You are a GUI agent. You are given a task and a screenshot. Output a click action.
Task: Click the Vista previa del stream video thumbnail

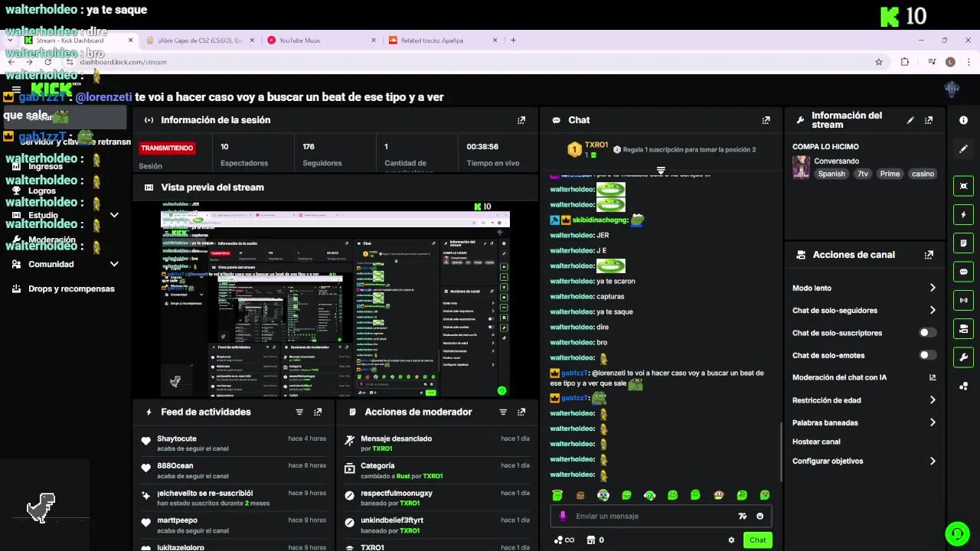click(x=335, y=299)
